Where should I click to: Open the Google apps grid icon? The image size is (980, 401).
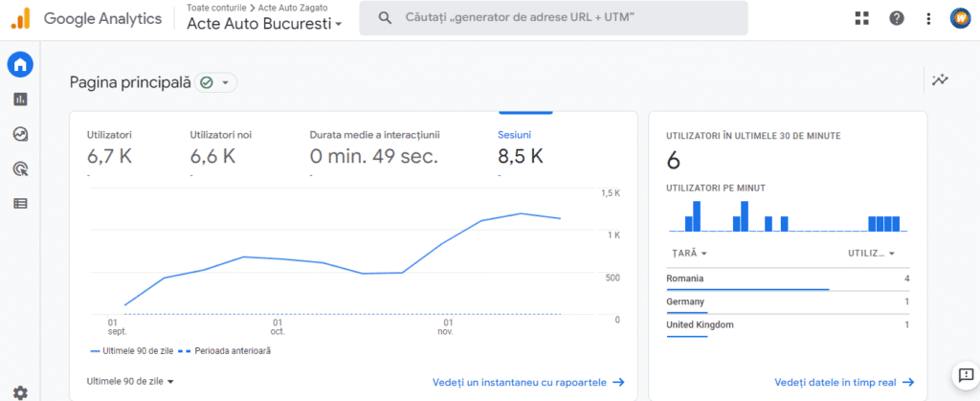(861, 18)
